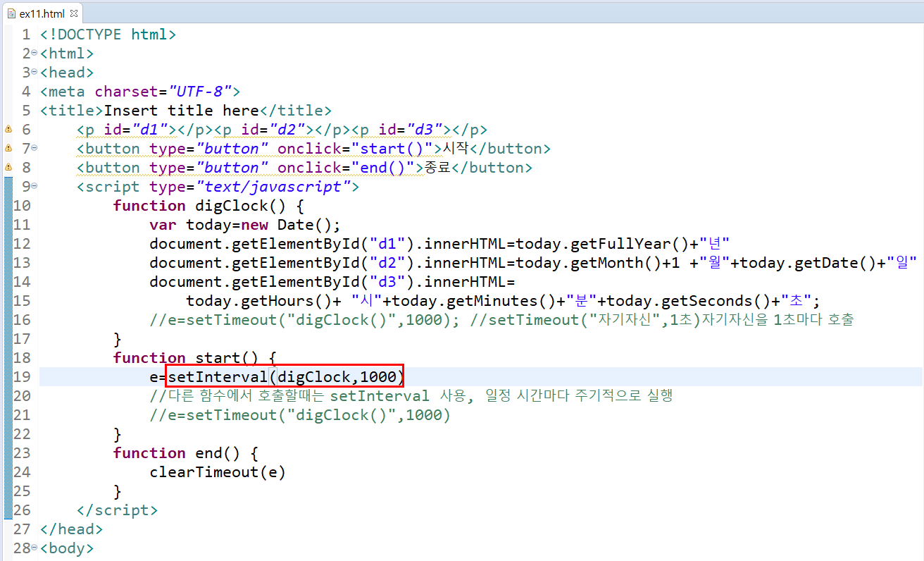Screen dimensions: 924x561
Task: Click the "UTF-8" charset value on line 4
Action: click(x=200, y=92)
